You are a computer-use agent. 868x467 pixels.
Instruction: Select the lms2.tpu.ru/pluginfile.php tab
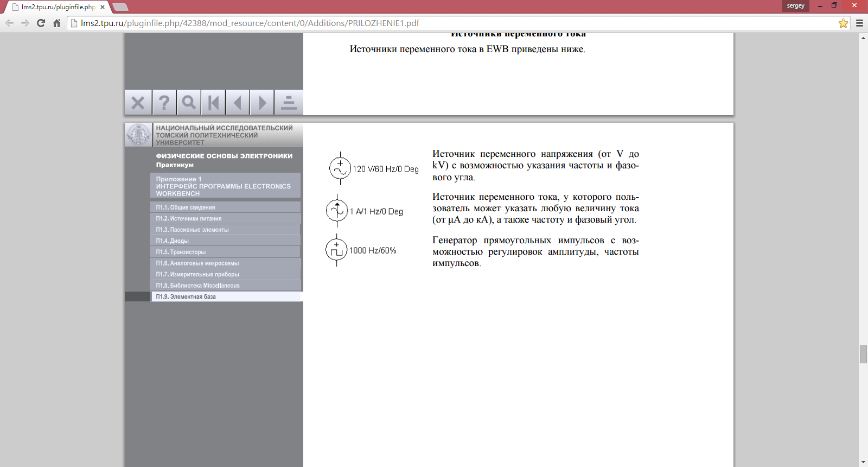57,7
